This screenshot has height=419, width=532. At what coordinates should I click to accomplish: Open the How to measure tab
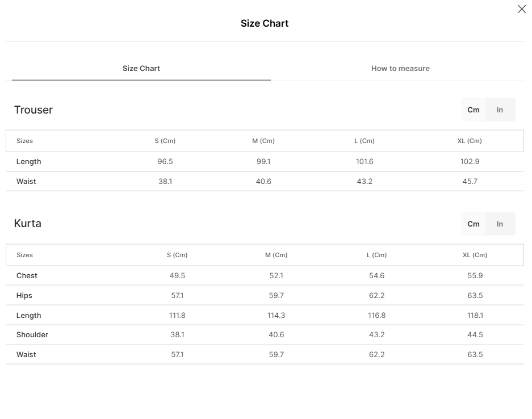pyautogui.click(x=400, y=69)
